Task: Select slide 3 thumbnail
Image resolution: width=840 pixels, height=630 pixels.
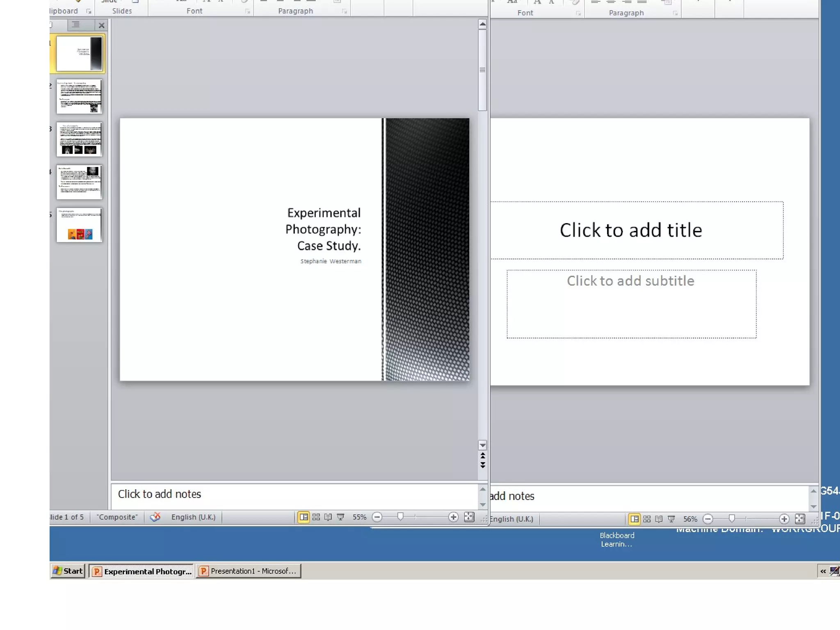Action: 79,139
